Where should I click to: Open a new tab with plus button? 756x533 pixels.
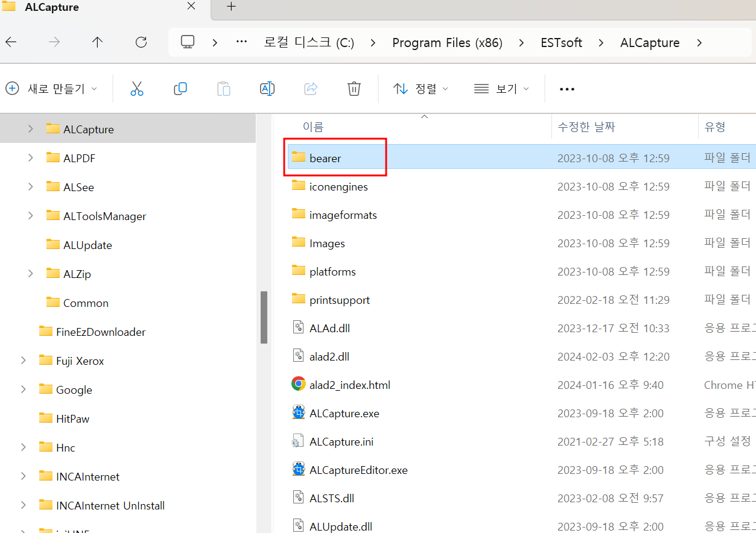[231, 7]
